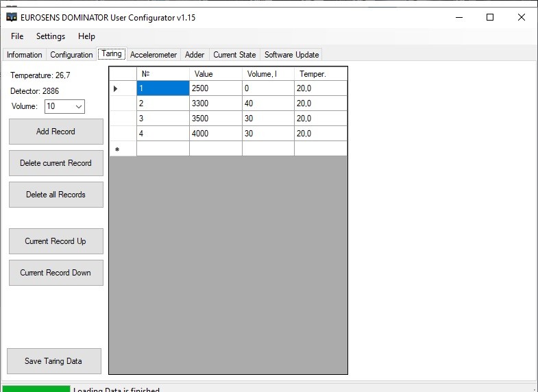Select row header with current-row arrow
Screen dimensions: 538x392
pyautogui.click(x=123, y=88)
